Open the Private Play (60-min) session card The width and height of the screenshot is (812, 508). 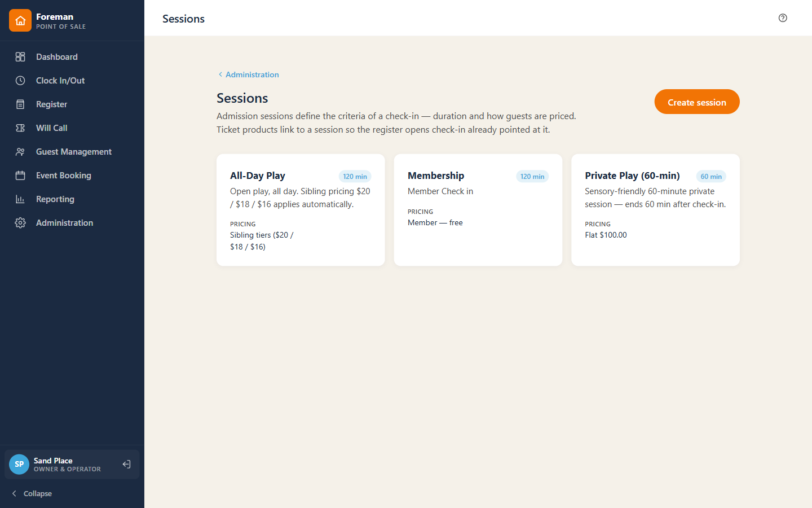point(655,210)
